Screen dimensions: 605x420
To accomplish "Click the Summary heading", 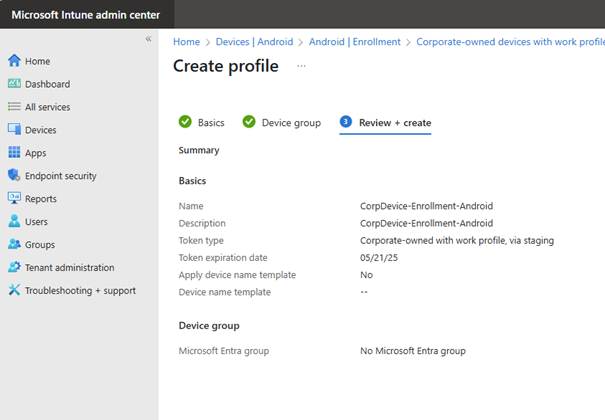I will pos(199,150).
